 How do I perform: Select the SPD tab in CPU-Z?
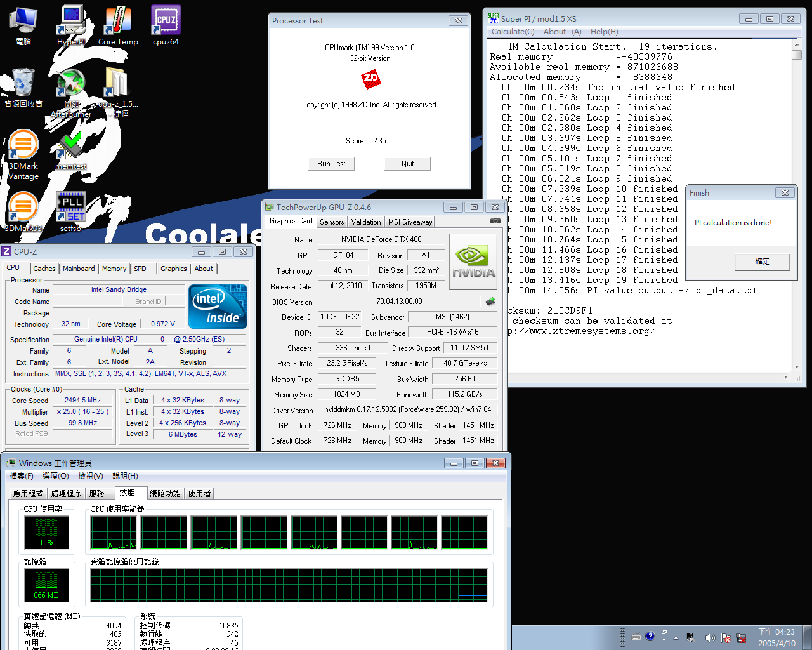pyautogui.click(x=140, y=269)
